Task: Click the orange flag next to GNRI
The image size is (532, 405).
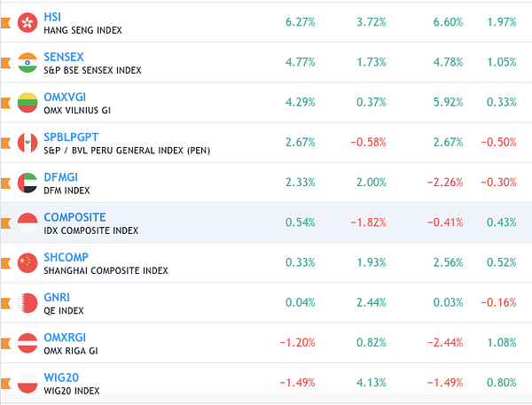Action: point(6,303)
